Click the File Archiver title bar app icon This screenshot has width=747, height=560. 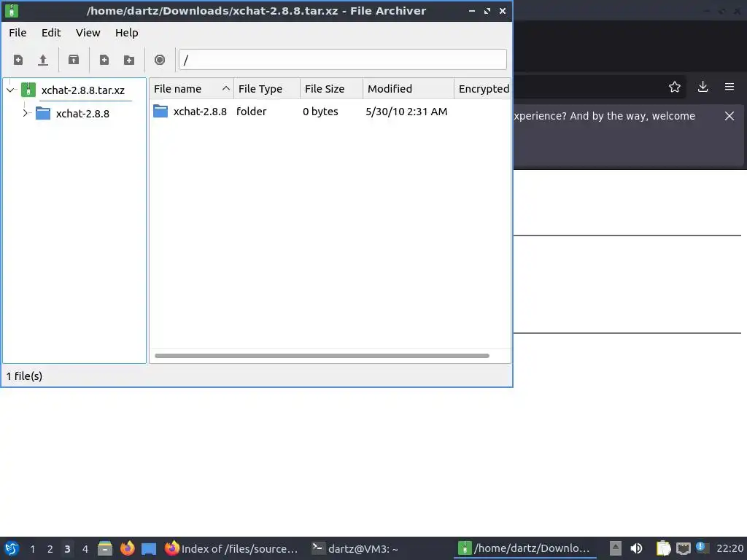(x=12, y=10)
